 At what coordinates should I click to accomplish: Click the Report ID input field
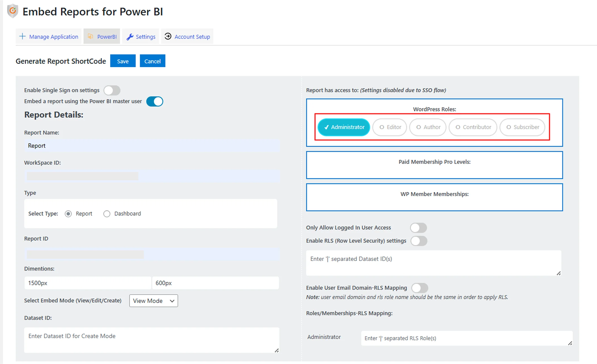pos(152,254)
